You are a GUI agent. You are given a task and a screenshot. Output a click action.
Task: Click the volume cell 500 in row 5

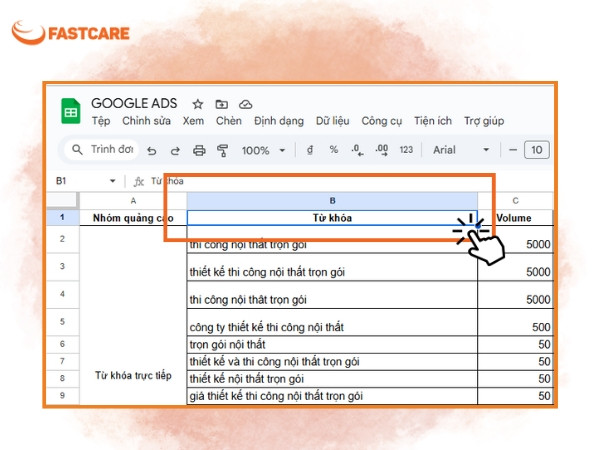point(515,322)
